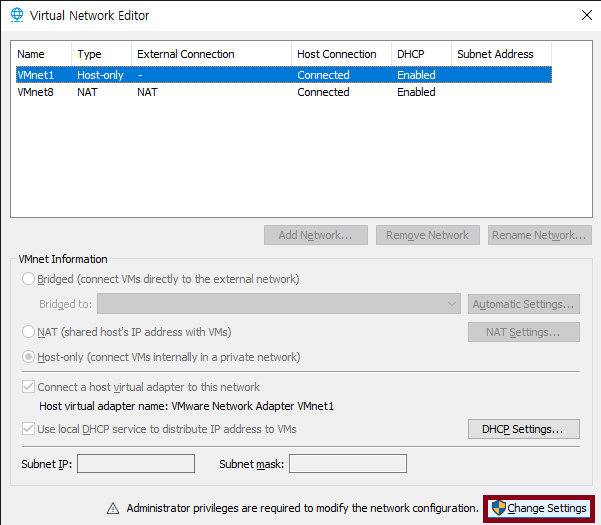Screen dimensions: 601x525
Task: Focus the Subnet mask field
Action: (348, 464)
